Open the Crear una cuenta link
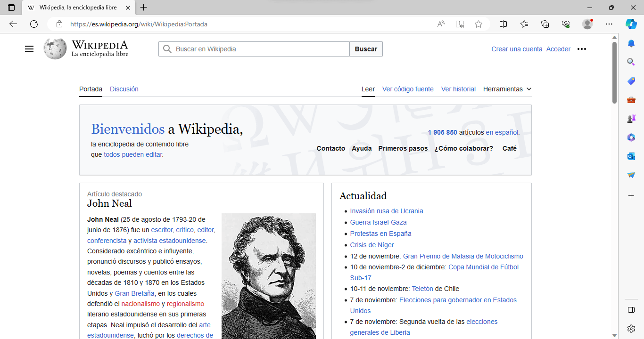 click(517, 49)
